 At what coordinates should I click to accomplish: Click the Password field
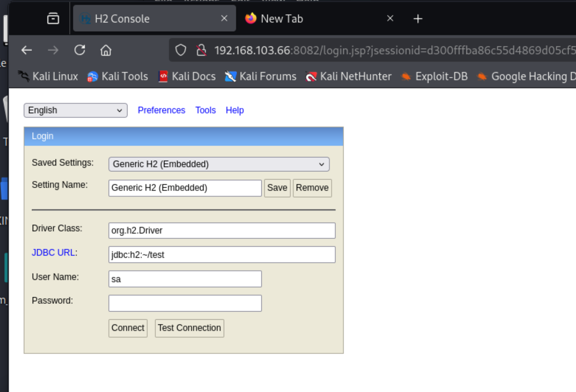185,303
